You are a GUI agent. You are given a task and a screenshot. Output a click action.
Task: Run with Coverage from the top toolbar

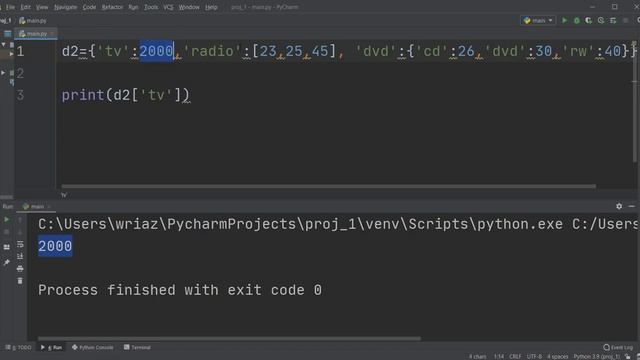(x=589, y=20)
